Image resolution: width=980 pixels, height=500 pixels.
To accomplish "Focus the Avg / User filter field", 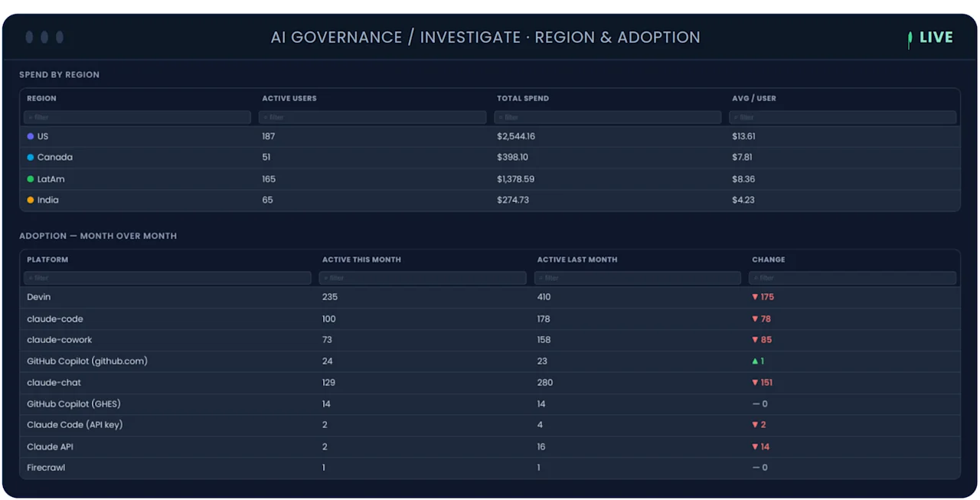I will [842, 117].
